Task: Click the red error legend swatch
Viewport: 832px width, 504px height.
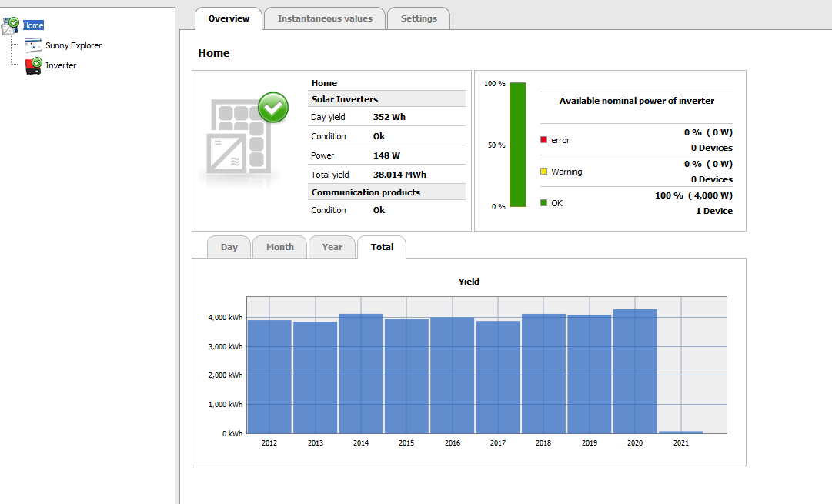Action: click(543, 140)
